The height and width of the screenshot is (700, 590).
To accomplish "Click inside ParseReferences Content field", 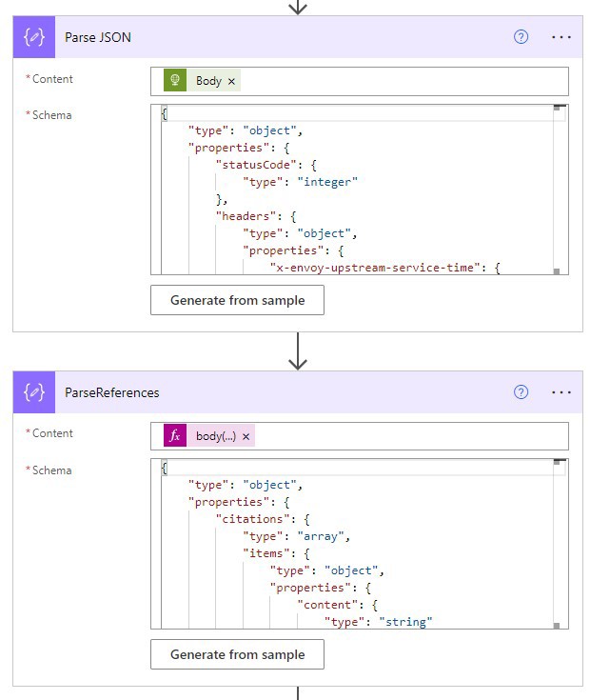I will [409, 436].
